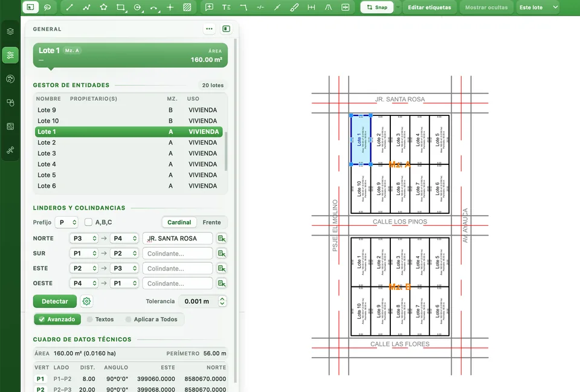Select the text tool in toolbar
This screenshot has height=392, width=580.
point(227,7)
